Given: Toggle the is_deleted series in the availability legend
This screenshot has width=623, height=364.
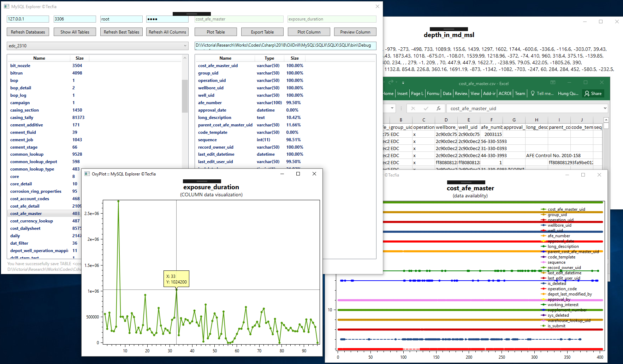Looking at the screenshot, I should [x=557, y=283].
